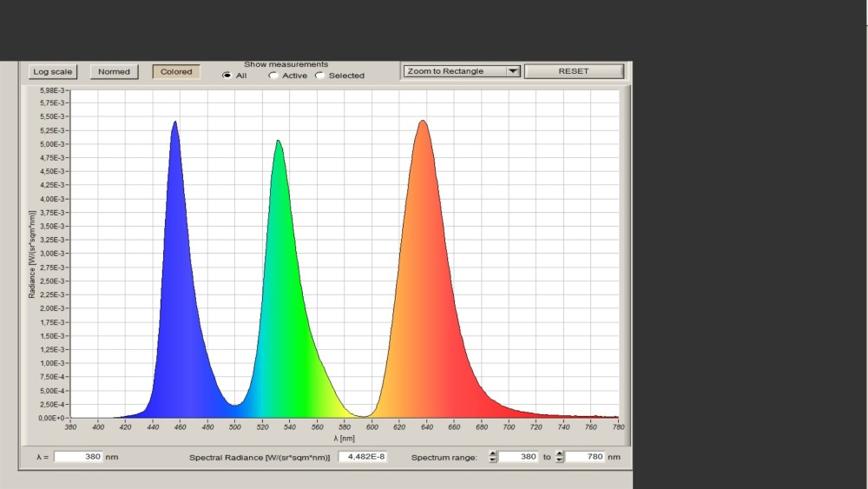
Task: Toggle the Colored display button
Action: coord(176,72)
